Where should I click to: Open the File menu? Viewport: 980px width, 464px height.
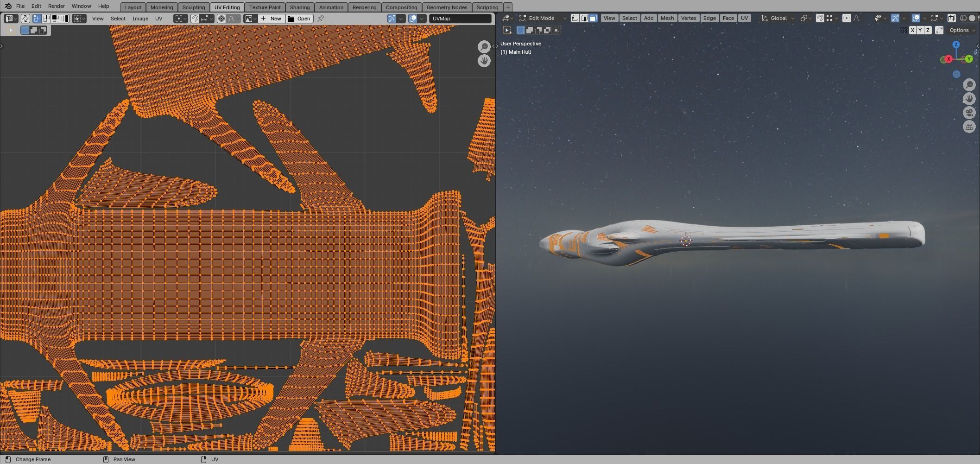pos(20,6)
